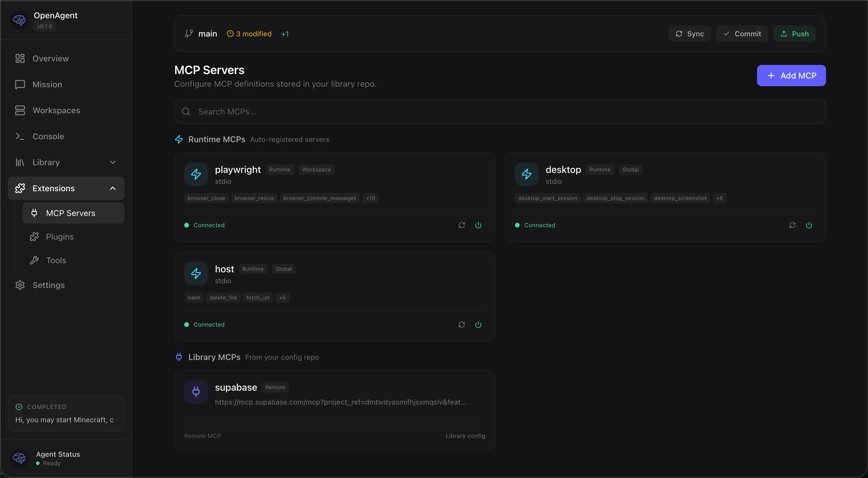Go to the Workspaces section
This screenshot has height=478, width=868.
56,110
